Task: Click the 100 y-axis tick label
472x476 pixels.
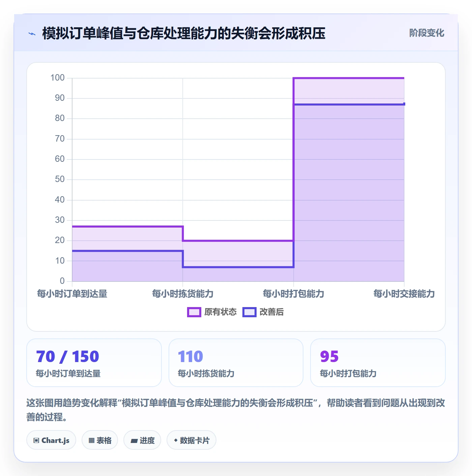Action: [x=57, y=78]
